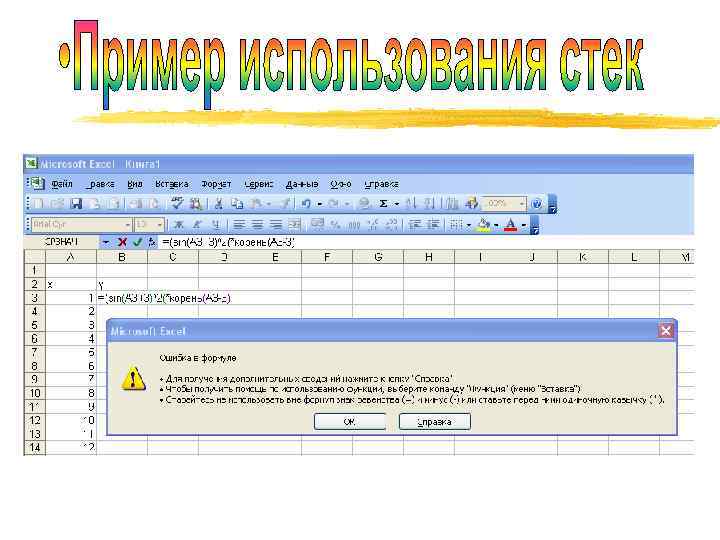Image resolution: width=720 pixels, height=540 pixels.
Task: Click the Справка button in dialog
Action: click(x=434, y=422)
